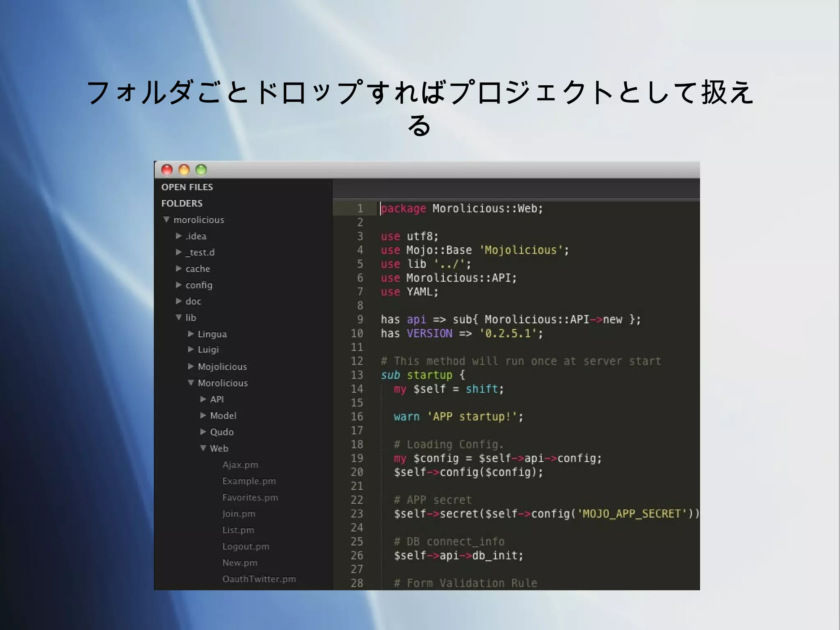The height and width of the screenshot is (630, 840).
Task: Click the warn 'APP startup!' line
Action: (459, 417)
